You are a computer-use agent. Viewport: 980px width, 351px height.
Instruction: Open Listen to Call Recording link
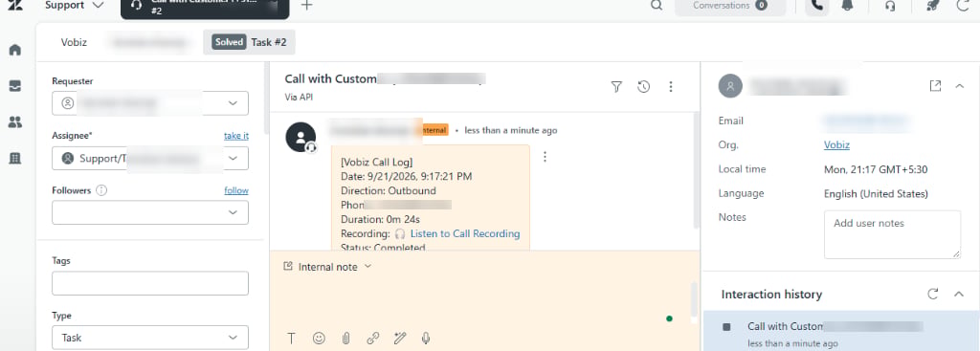465,233
